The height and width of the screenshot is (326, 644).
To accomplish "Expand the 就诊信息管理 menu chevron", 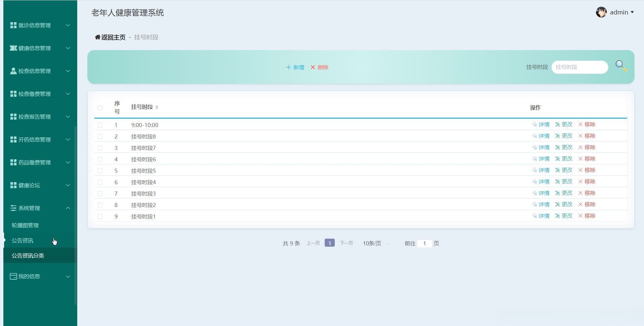I will point(68,25).
